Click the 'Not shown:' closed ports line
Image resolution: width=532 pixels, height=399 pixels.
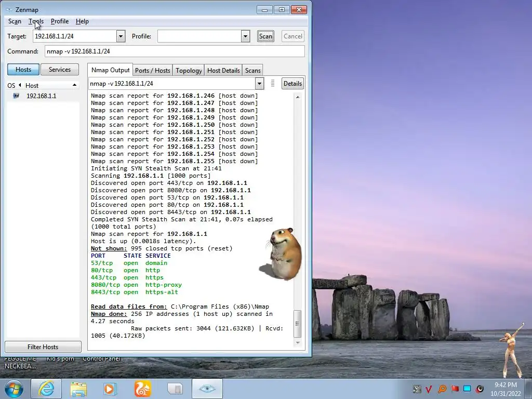pos(162,249)
